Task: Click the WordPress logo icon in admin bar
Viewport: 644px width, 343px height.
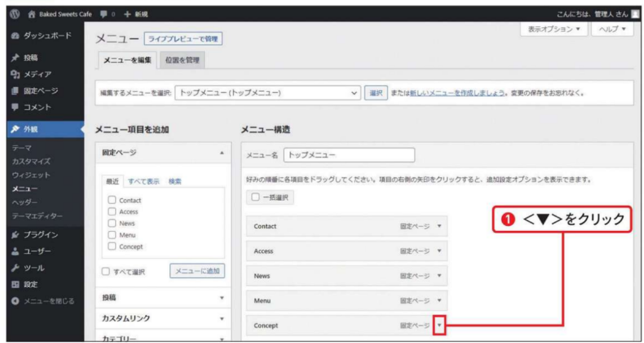Action: [15, 14]
